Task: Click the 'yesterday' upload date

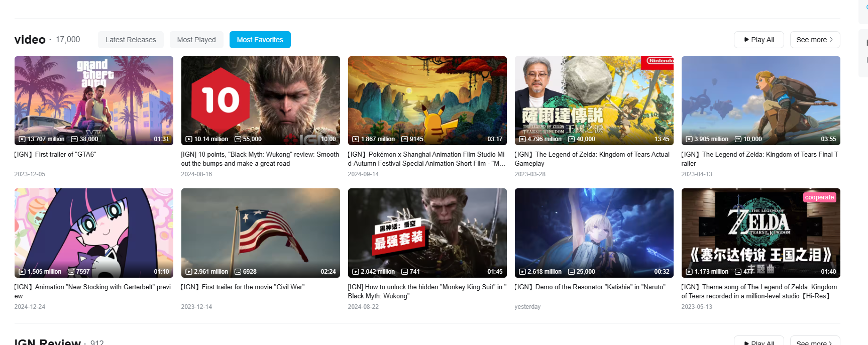Action: 527,307
